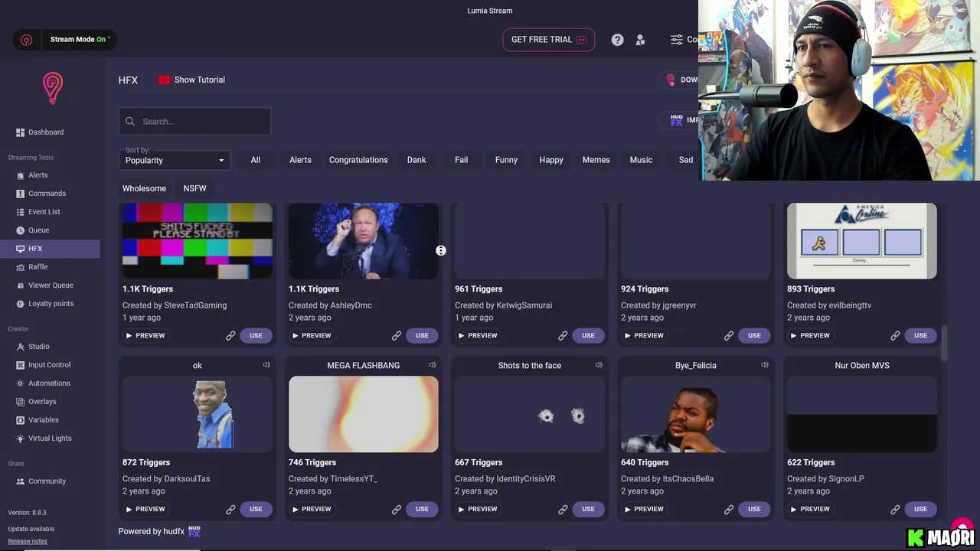
Task: Open the Release notes link
Action: pos(28,541)
